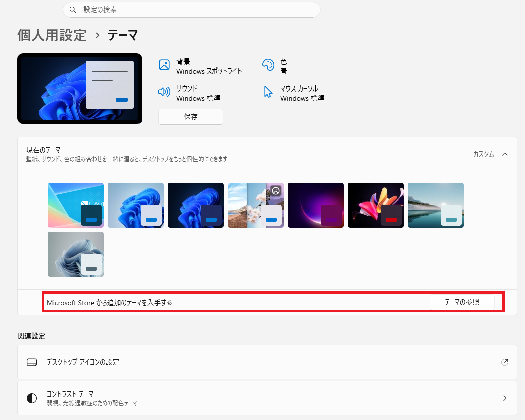Select the purple glow theme
The width and height of the screenshot is (525, 420).
tap(316, 205)
